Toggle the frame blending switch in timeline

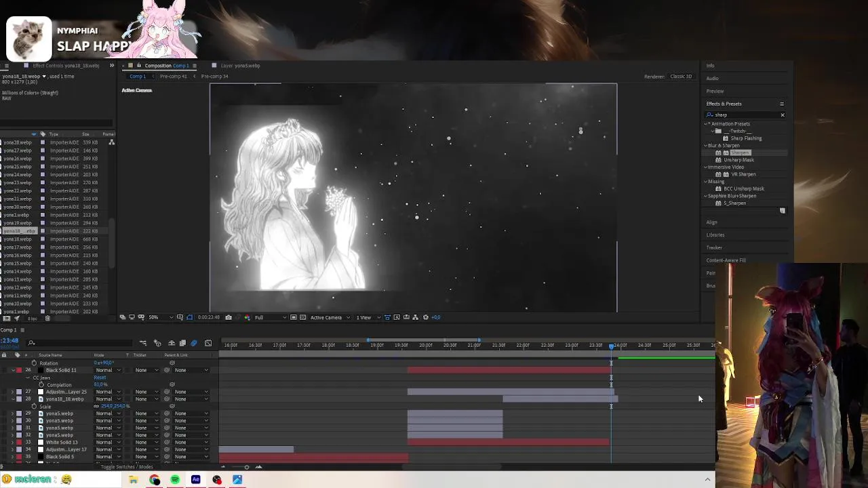pyautogui.click(x=182, y=343)
